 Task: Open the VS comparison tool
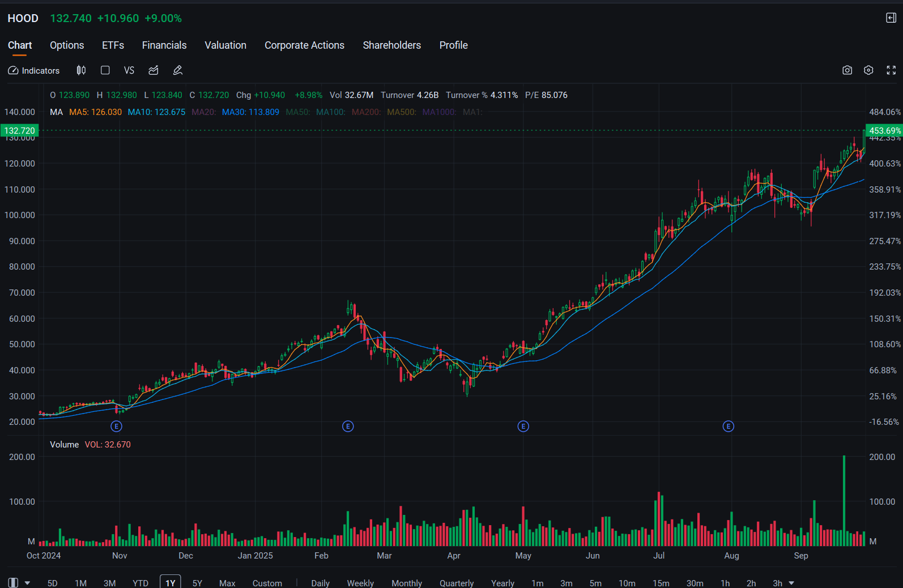(129, 70)
